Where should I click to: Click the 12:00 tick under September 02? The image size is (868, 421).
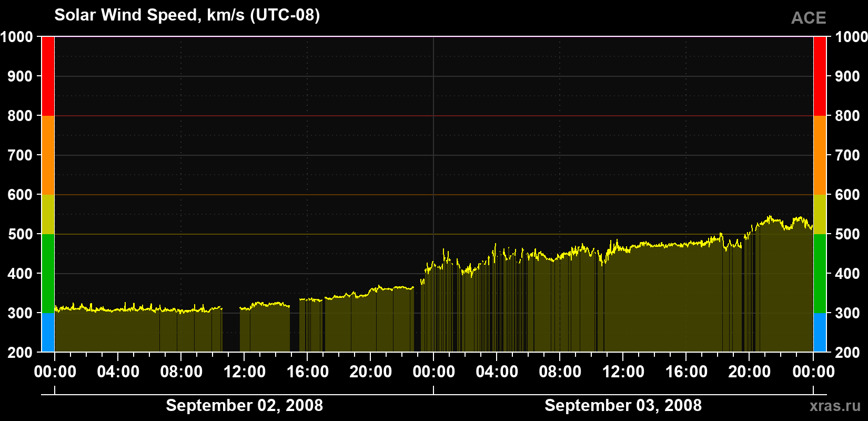(x=244, y=372)
